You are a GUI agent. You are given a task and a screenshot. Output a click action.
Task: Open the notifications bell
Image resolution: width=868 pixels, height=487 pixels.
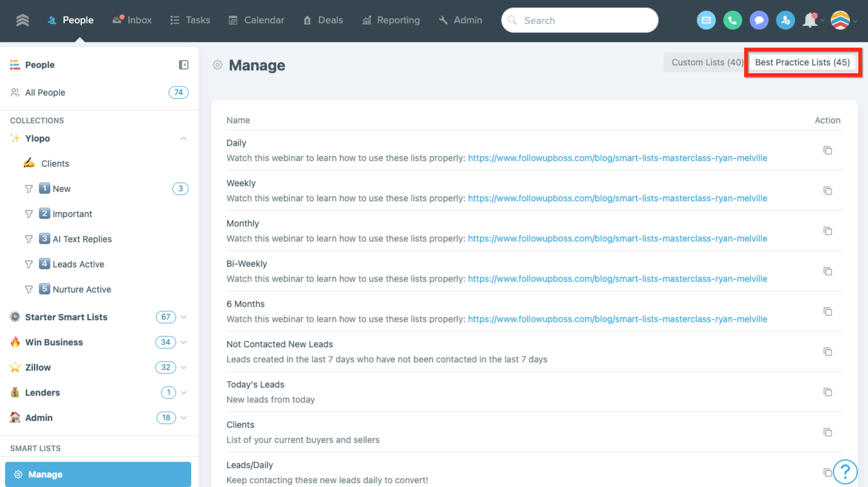810,20
